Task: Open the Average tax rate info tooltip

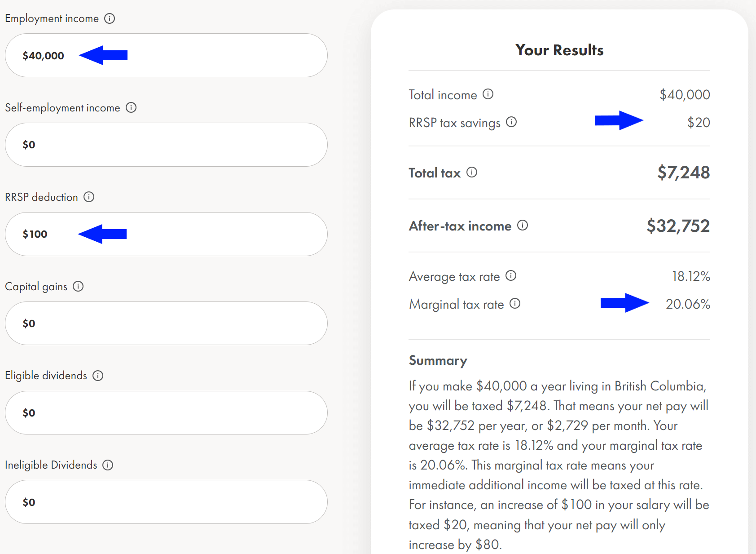Action: (511, 276)
